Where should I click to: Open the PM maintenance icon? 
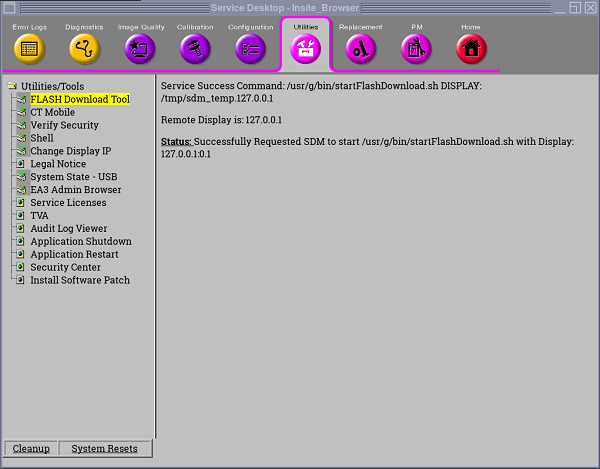(x=416, y=47)
